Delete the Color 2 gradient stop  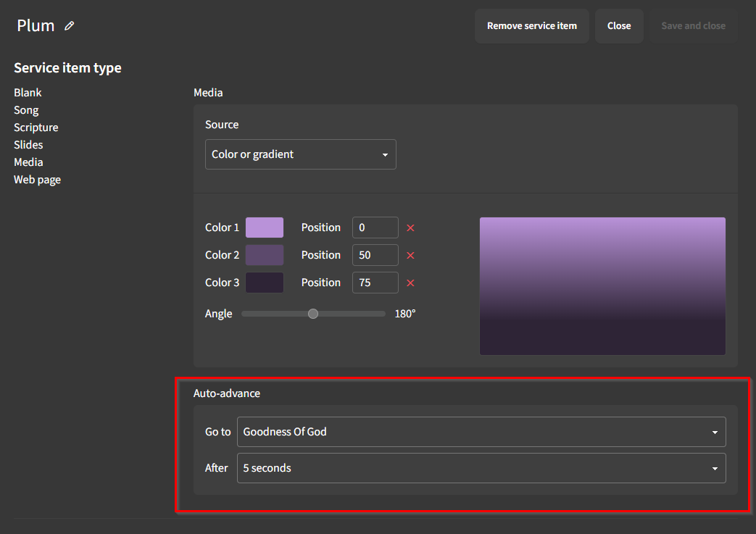410,254
